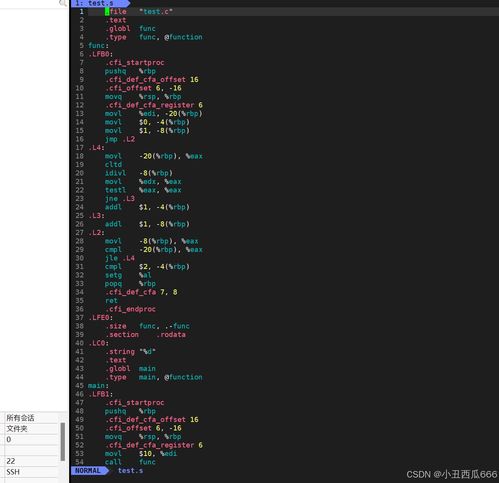Click 'call func' on line 54
This screenshot has width=499, height=483.
tap(130, 462)
